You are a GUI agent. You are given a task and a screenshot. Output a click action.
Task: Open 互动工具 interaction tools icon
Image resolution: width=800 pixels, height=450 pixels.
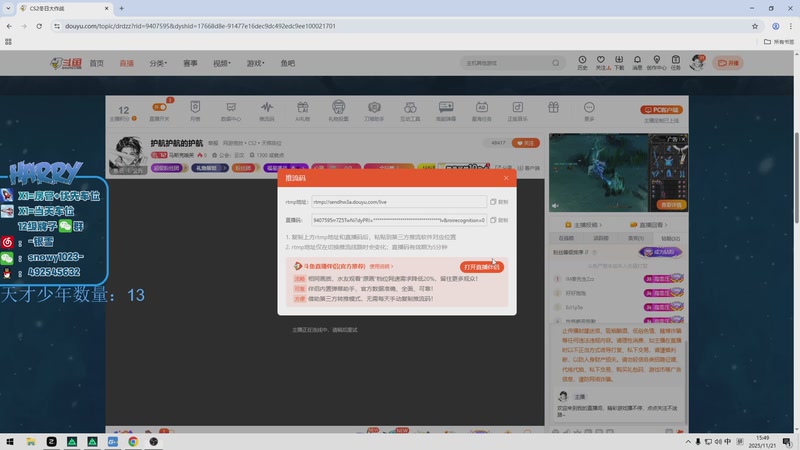(x=410, y=111)
